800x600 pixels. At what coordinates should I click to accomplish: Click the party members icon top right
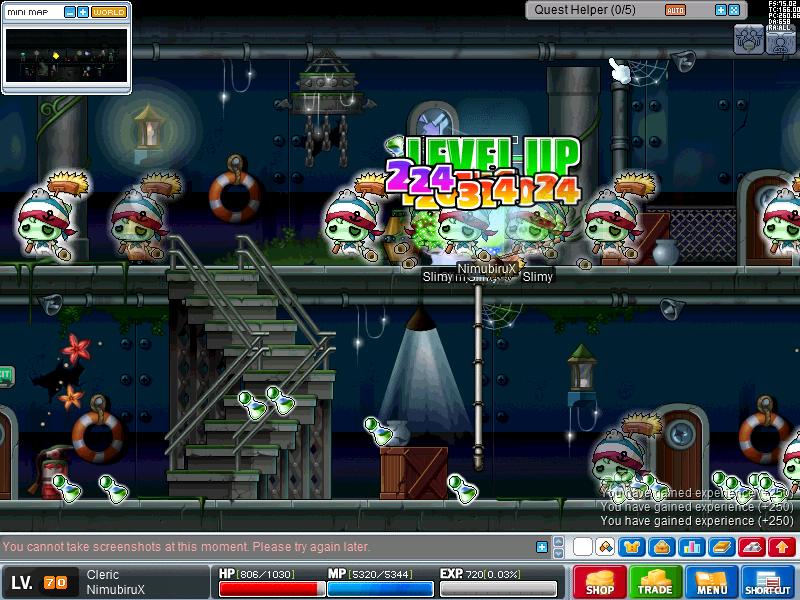(x=750, y=39)
